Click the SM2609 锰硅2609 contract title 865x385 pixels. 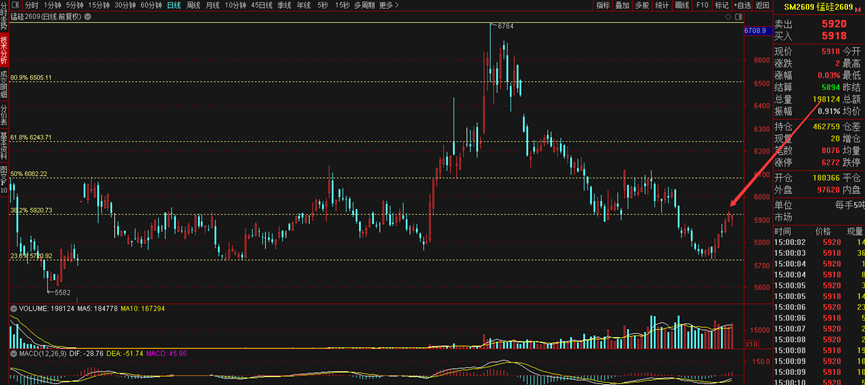point(819,7)
